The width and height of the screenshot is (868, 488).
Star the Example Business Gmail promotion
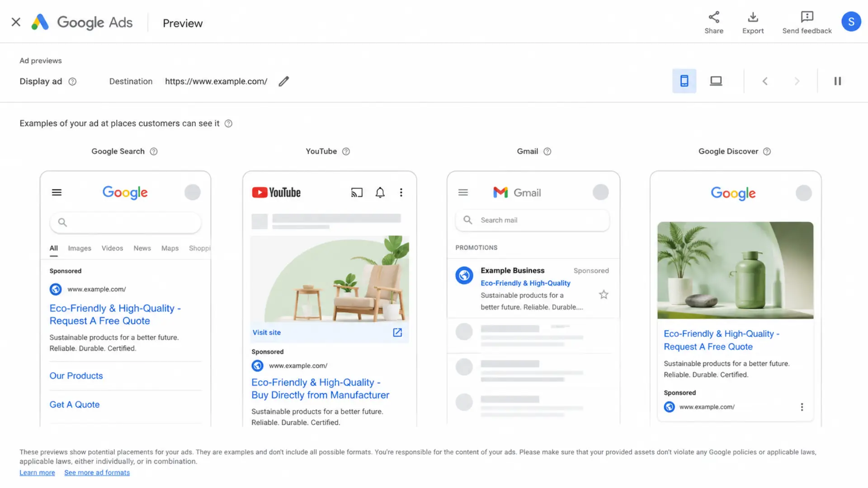(x=604, y=295)
